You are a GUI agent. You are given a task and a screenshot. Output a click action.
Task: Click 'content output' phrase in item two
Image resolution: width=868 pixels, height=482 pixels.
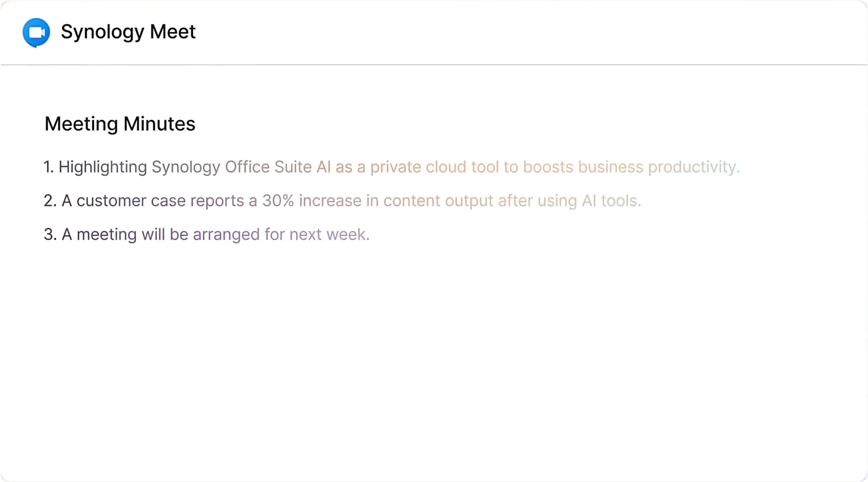[438, 201]
